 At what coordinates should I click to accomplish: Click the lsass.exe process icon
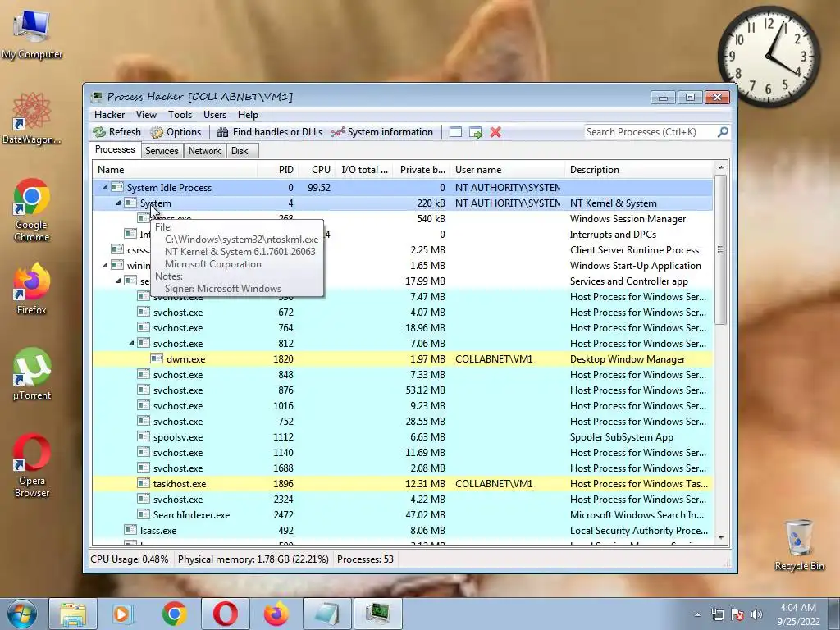click(x=130, y=531)
